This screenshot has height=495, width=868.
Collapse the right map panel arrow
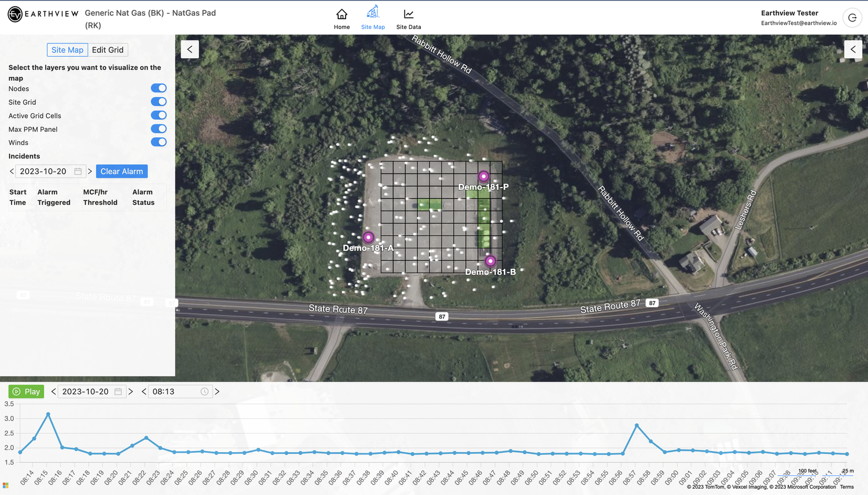[x=852, y=49]
